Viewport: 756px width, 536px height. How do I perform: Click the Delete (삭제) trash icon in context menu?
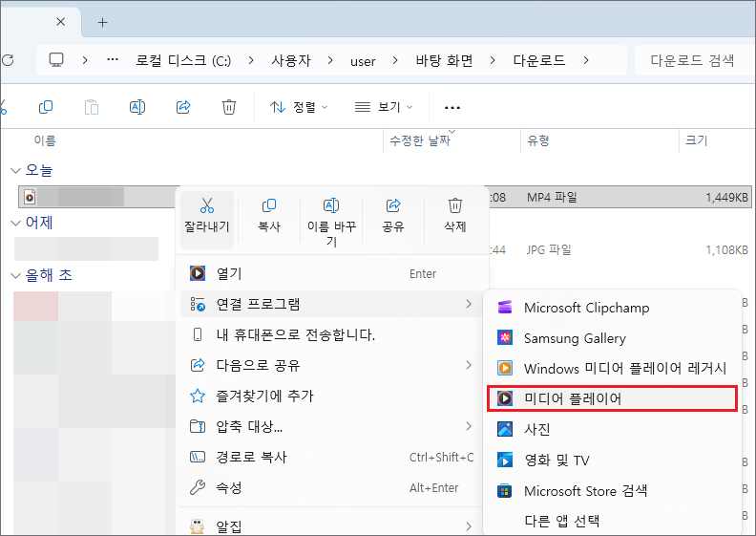coord(455,205)
